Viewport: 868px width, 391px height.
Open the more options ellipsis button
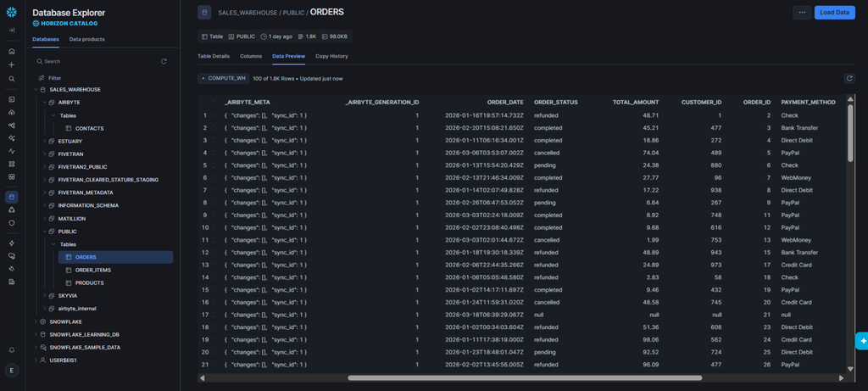[802, 12]
